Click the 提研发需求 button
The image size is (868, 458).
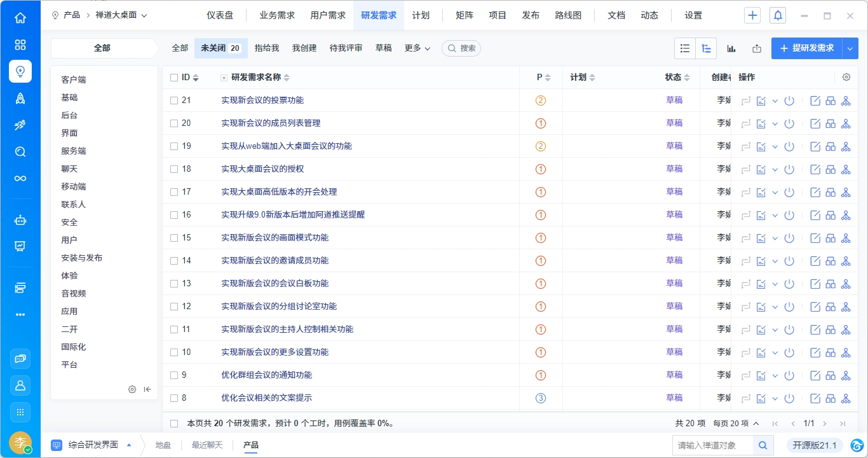point(806,48)
